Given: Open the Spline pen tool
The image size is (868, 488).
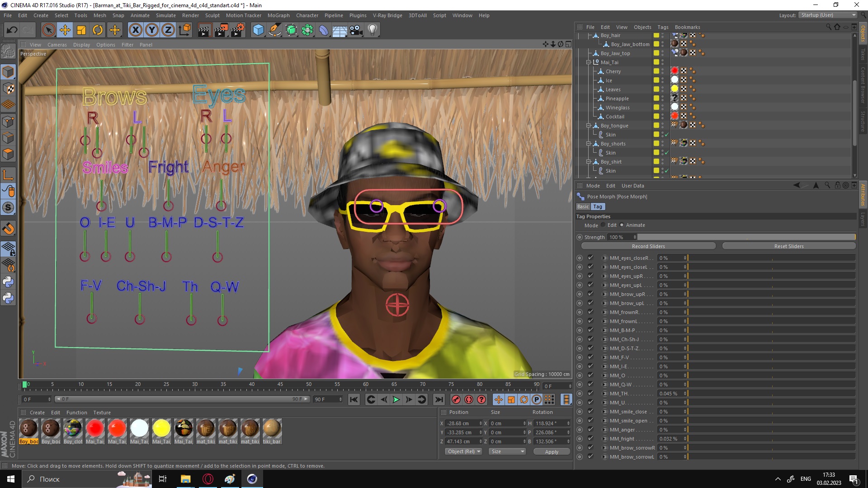Looking at the screenshot, I should (x=274, y=30).
